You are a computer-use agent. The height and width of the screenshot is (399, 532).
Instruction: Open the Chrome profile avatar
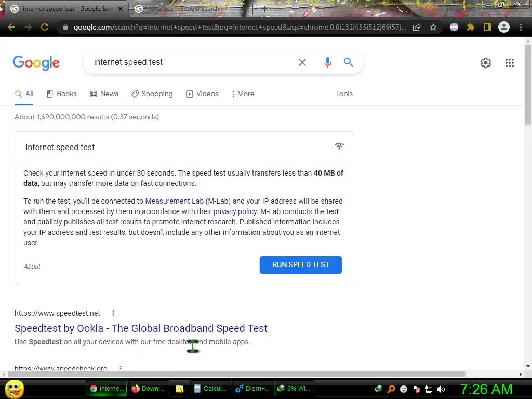click(504, 27)
